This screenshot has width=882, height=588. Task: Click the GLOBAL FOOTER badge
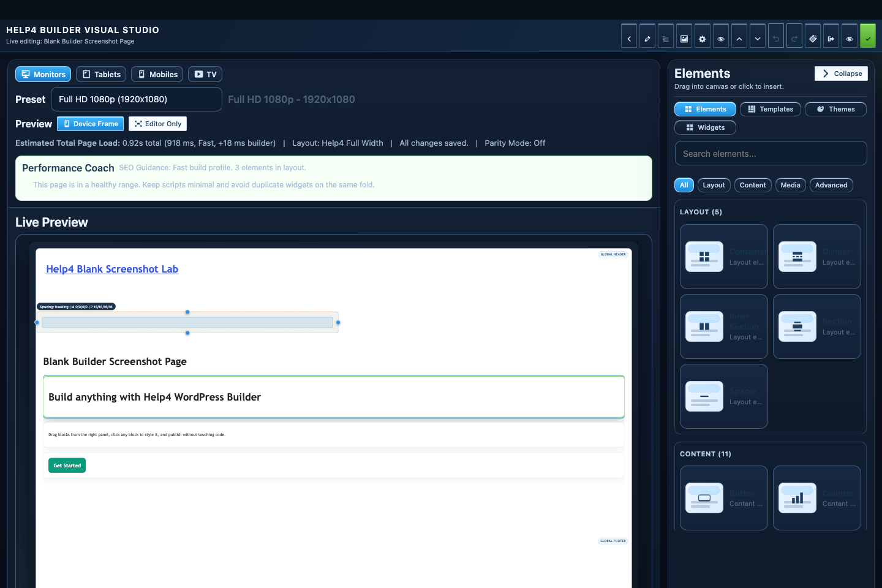click(x=613, y=541)
